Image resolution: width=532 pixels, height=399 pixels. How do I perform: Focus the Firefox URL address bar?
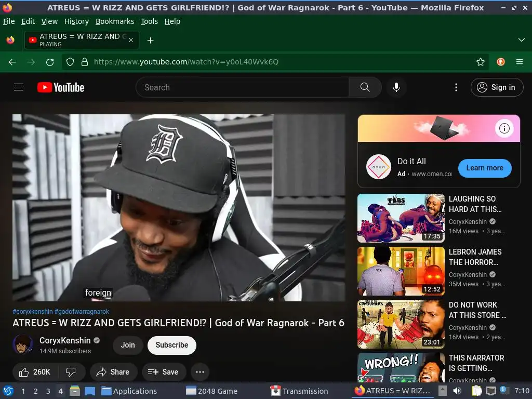pos(275,62)
